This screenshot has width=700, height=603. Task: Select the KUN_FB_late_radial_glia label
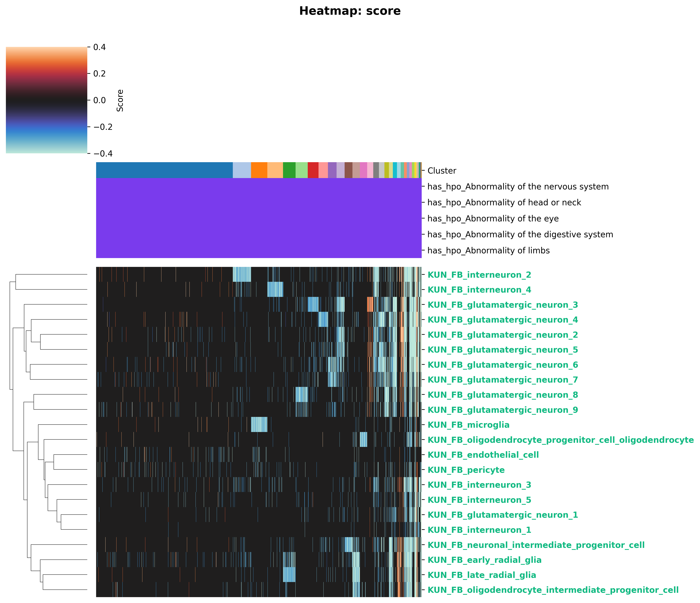[x=482, y=575]
